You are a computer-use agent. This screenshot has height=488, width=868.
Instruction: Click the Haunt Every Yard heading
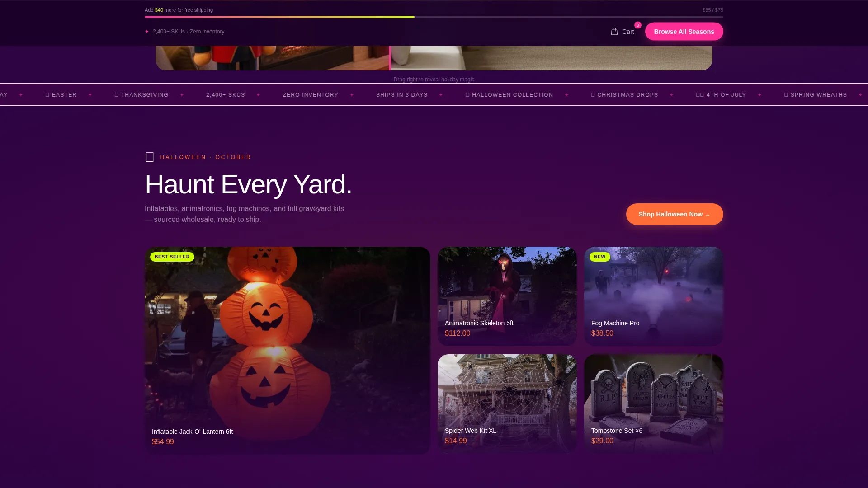click(248, 184)
